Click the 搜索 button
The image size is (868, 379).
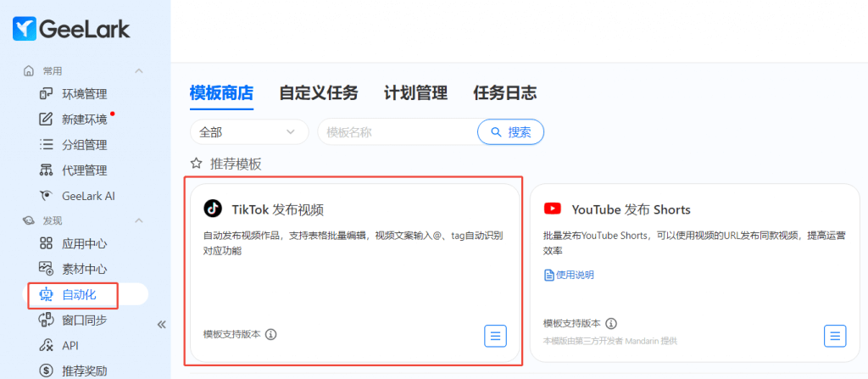pos(510,132)
